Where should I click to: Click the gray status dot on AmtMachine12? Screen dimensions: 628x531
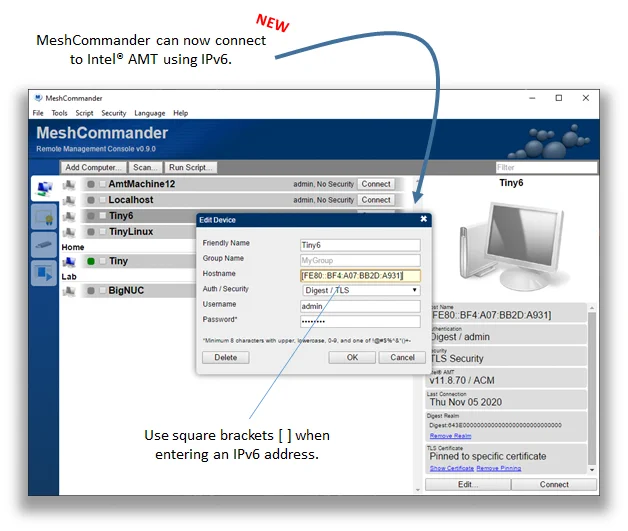click(91, 184)
